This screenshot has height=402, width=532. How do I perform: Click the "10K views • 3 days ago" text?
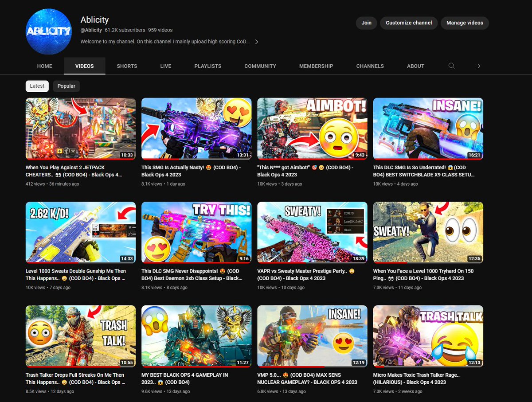280,184
